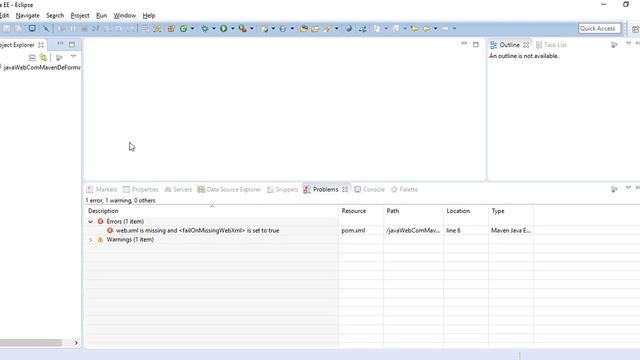This screenshot has width=640, height=360.
Task: Click the green circular G icon in the toolbar
Action: click(184, 29)
